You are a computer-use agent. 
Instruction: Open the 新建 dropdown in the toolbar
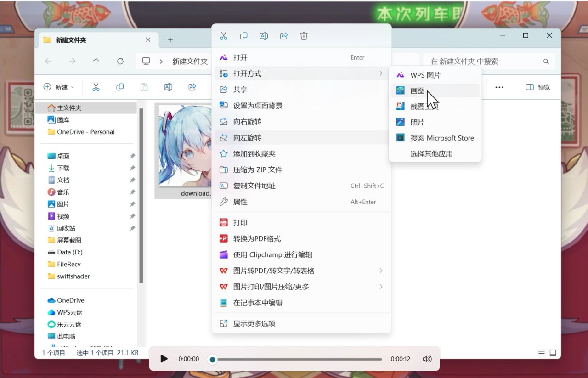point(59,87)
